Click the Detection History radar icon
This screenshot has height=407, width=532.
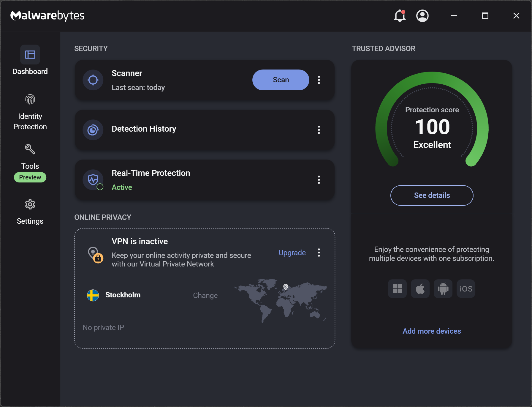(93, 130)
